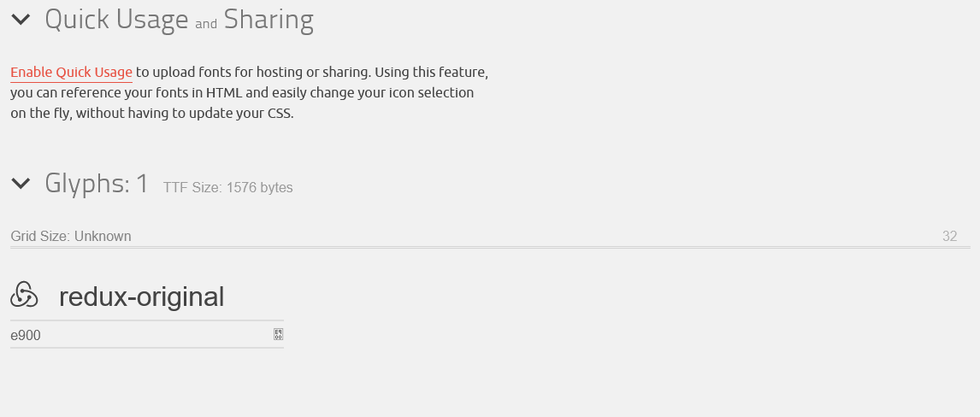980x417 pixels.
Task: Collapse the Quick Usage and Sharing section
Action: coord(21,20)
